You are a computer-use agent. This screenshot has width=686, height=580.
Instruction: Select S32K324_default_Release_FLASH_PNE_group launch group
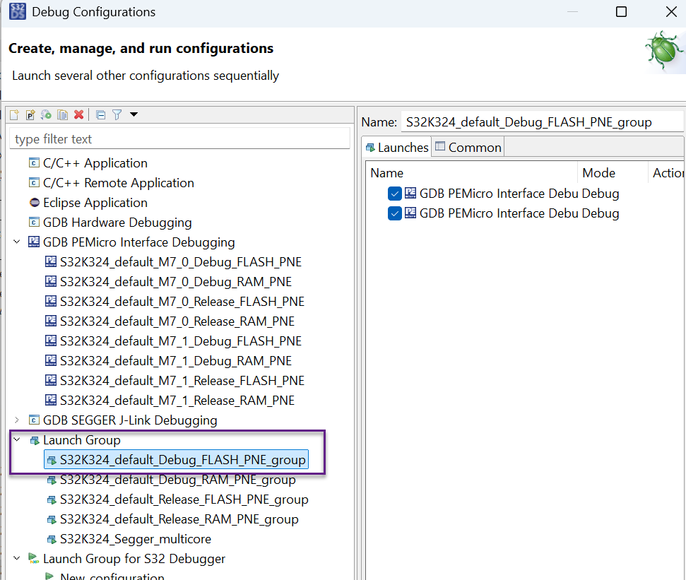(x=184, y=500)
